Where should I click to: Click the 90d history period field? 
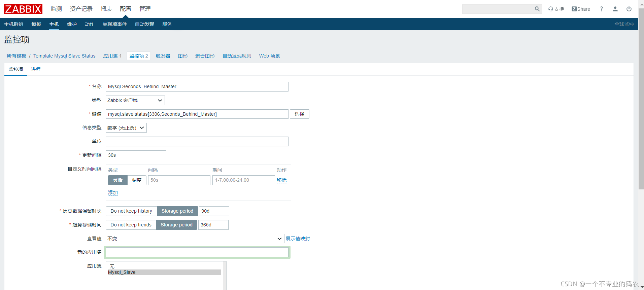(x=214, y=211)
